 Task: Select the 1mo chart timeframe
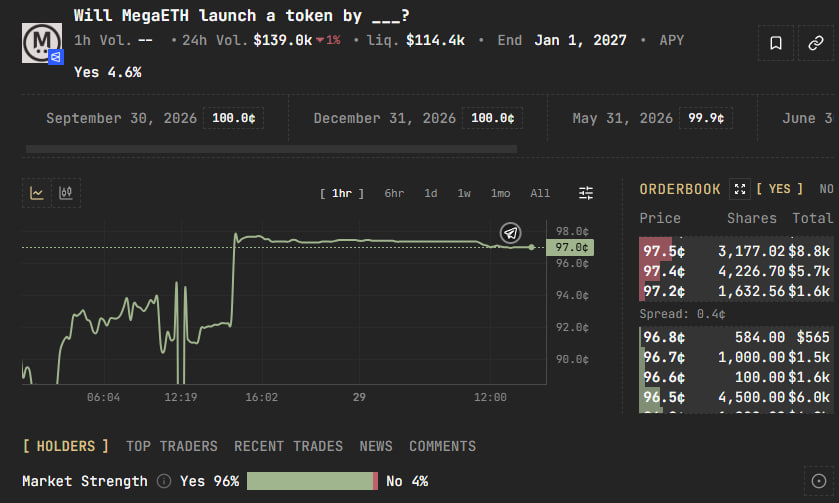click(500, 193)
